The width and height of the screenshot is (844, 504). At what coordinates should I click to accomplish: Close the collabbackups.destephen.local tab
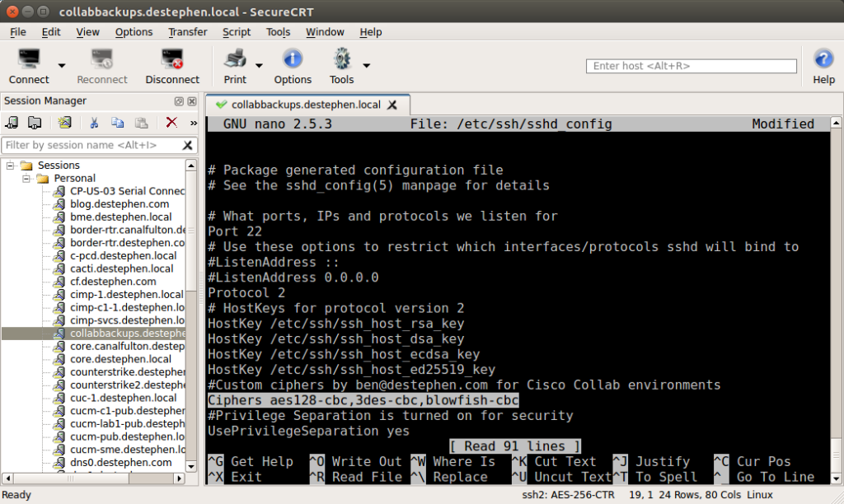point(392,105)
